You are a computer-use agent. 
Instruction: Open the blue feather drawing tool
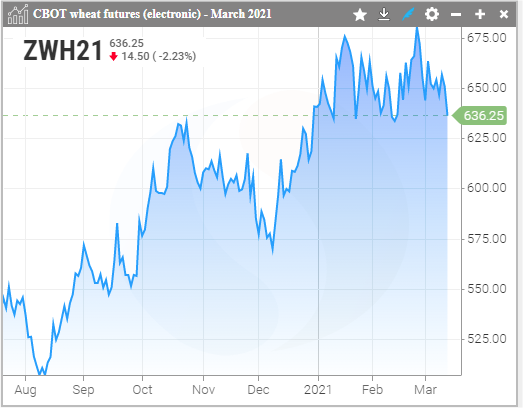tap(408, 15)
